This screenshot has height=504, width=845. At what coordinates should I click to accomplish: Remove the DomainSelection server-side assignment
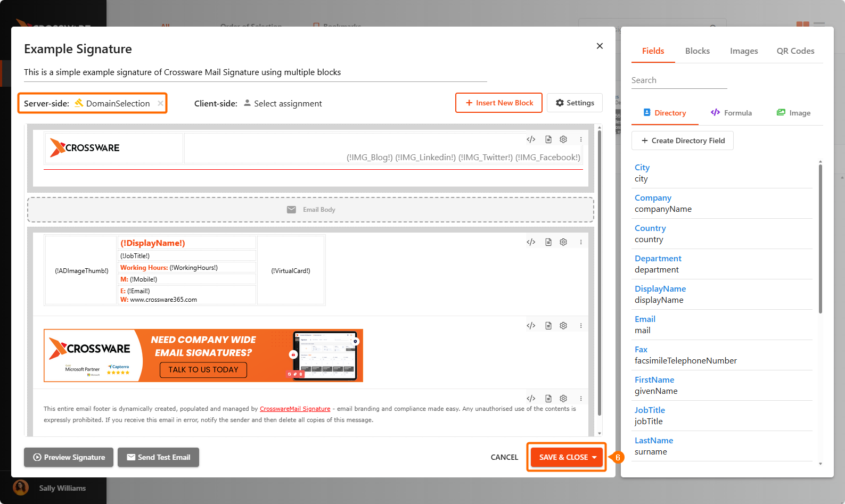pos(160,103)
